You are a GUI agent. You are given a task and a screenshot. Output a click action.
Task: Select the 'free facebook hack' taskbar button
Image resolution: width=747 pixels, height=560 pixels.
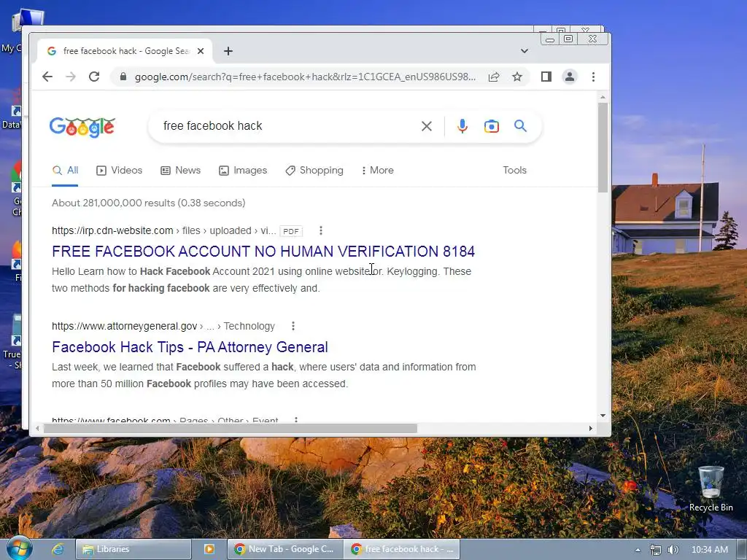(402, 550)
